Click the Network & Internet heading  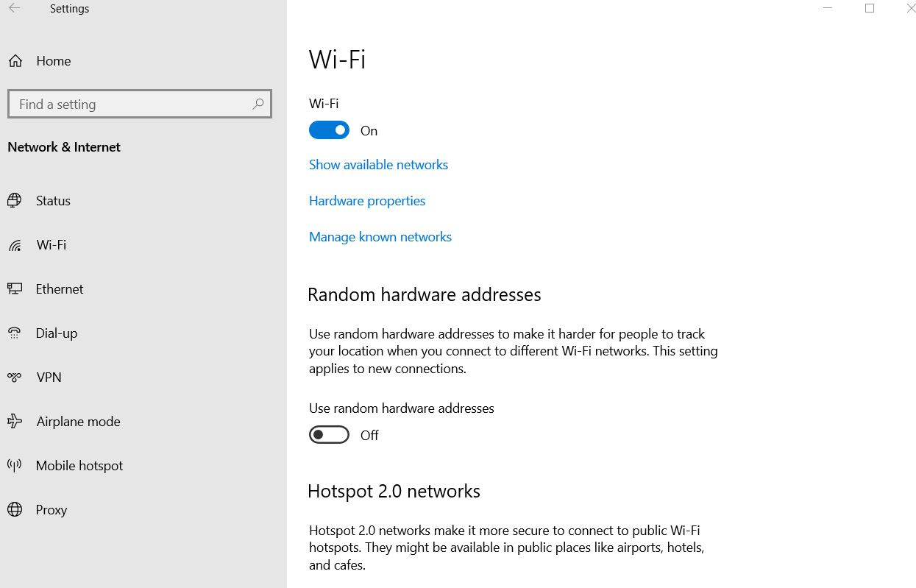[64, 147]
